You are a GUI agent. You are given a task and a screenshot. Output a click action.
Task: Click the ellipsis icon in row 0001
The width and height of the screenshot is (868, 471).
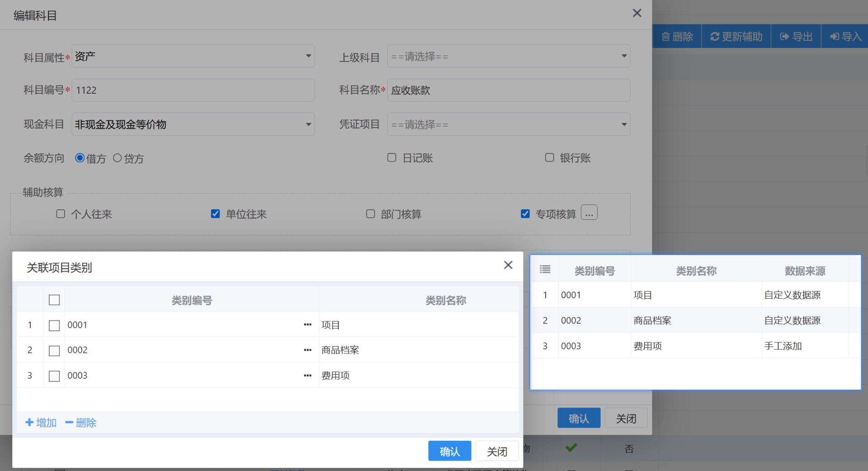[308, 324]
